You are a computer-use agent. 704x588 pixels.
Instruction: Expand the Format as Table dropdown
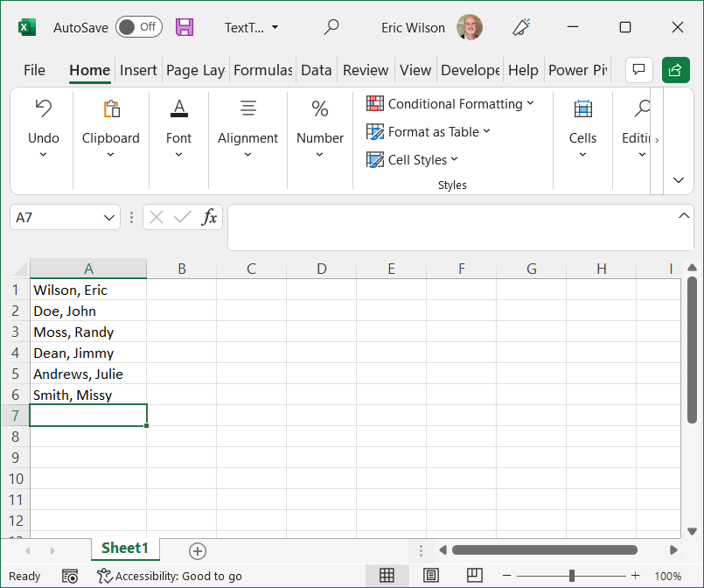(429, 132)
